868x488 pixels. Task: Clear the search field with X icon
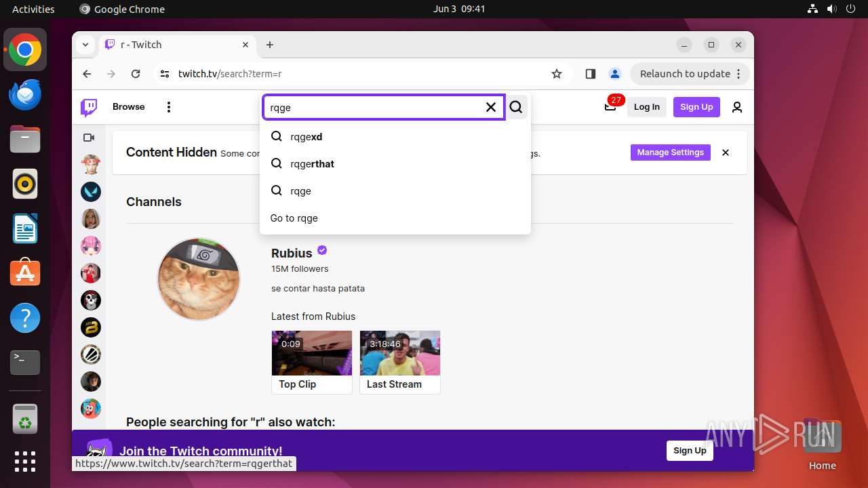coord(491,107)
